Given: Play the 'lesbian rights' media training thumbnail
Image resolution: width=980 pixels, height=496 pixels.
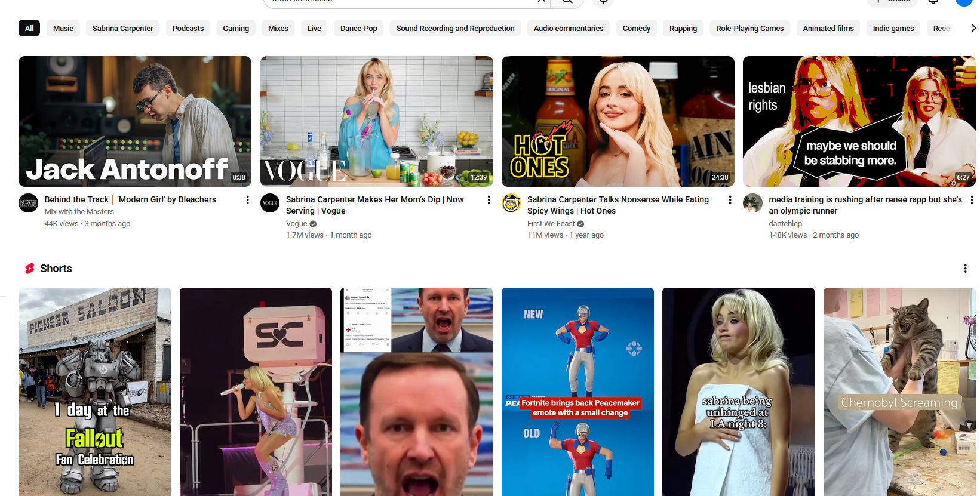Looking at the screenshot, I should (859, 121).
